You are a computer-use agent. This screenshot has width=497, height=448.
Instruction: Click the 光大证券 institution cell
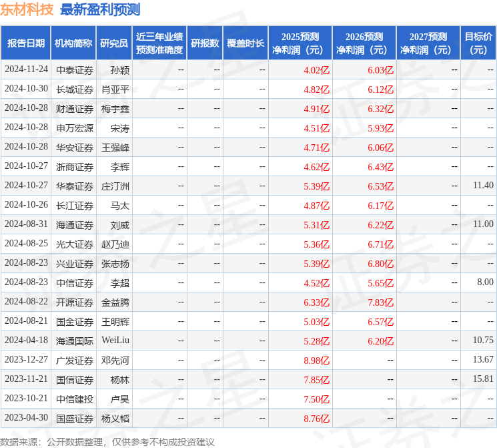(75, 244)
